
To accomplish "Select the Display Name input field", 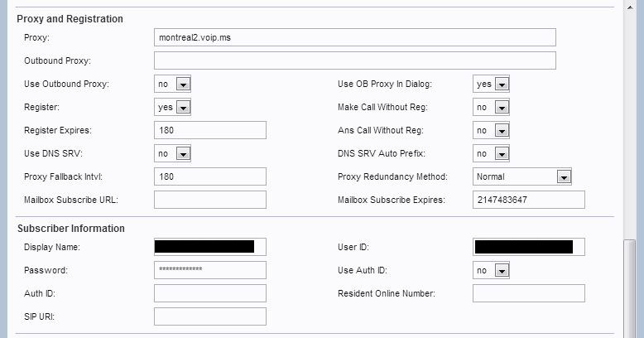I will pyautogui.click(x=209, y=247).
